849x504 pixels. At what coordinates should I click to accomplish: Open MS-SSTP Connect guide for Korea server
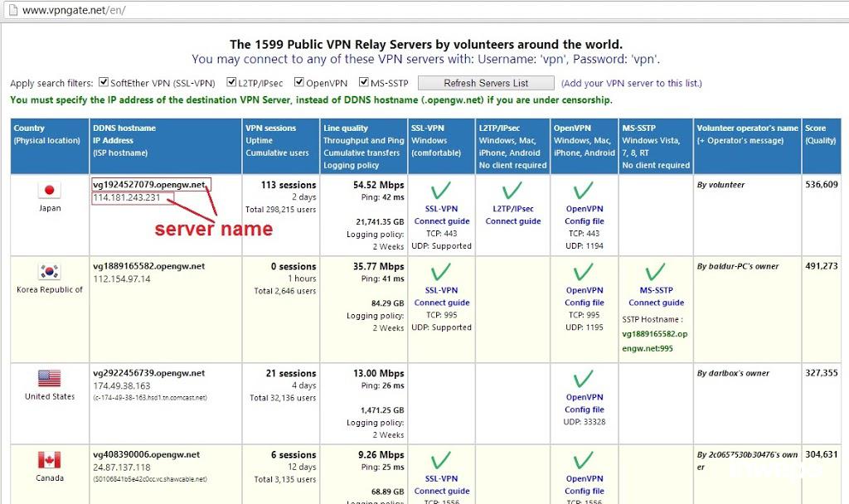(x=657, y=296)
